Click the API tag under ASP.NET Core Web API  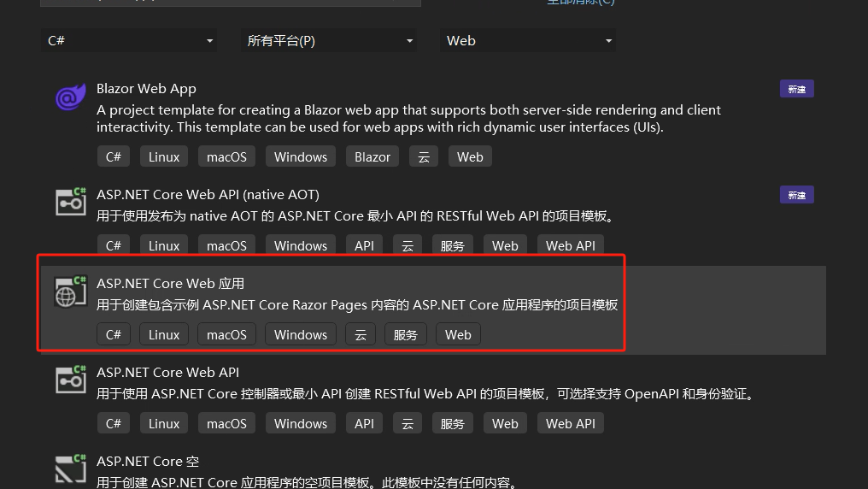click(x=364, y=423)
